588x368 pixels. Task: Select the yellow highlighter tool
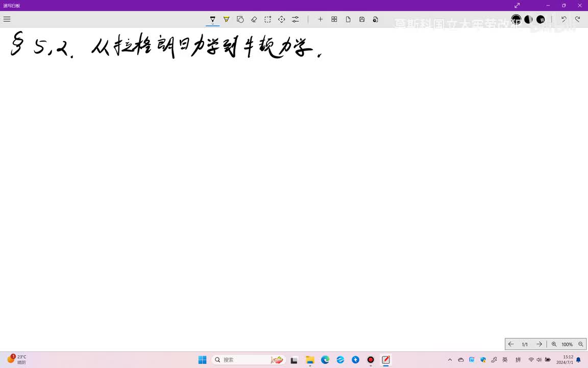tap(227, 19)
